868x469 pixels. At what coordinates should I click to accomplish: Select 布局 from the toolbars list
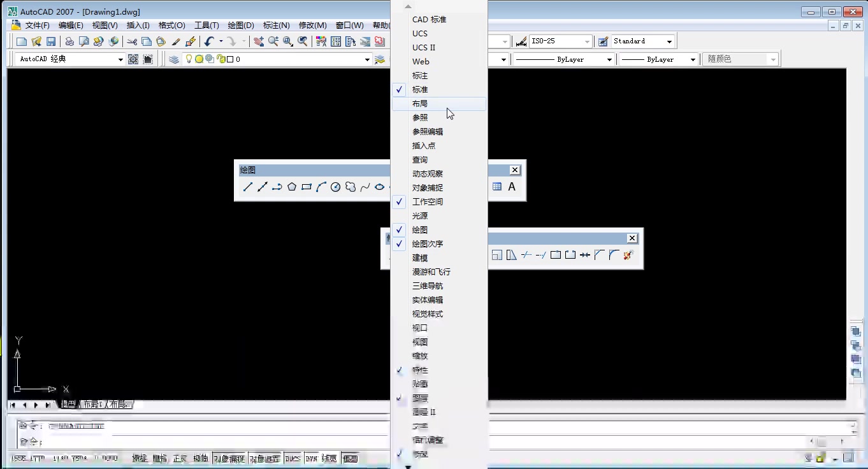(419, 103)
